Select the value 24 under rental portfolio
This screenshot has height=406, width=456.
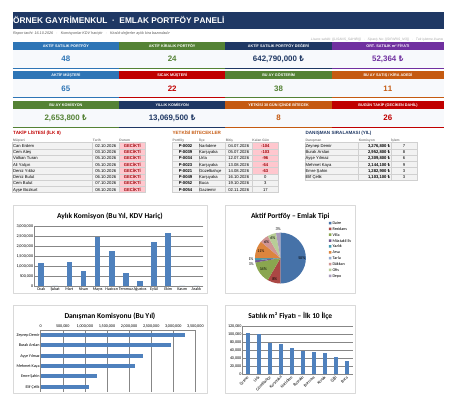172,58
